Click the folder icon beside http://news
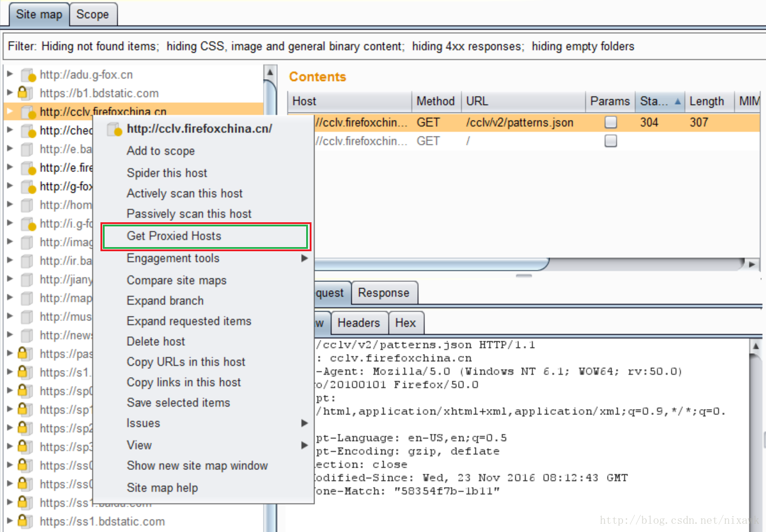 tap(27, 335)
